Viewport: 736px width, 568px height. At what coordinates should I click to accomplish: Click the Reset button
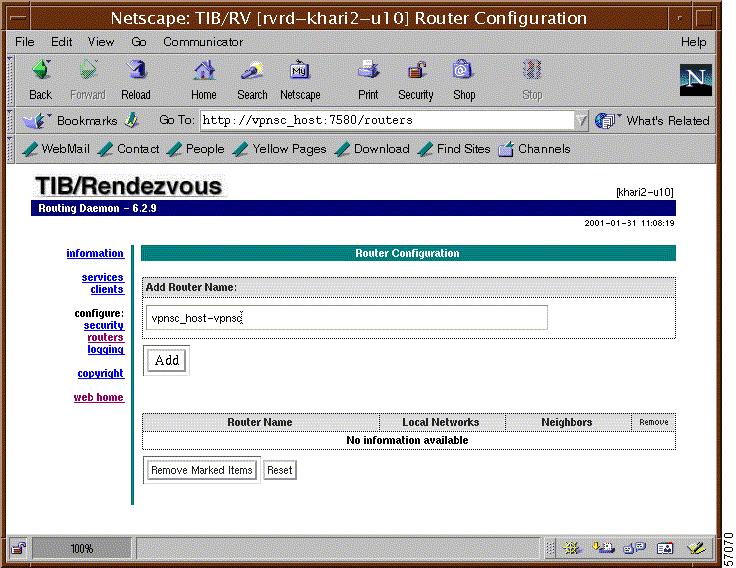tap(280, 470)
